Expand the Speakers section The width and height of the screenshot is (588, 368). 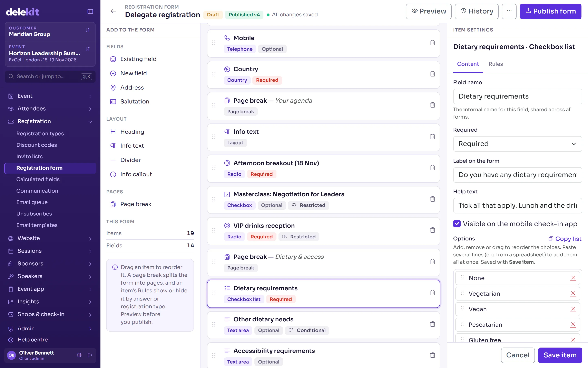pyautogui.click(x=50, y=276)
